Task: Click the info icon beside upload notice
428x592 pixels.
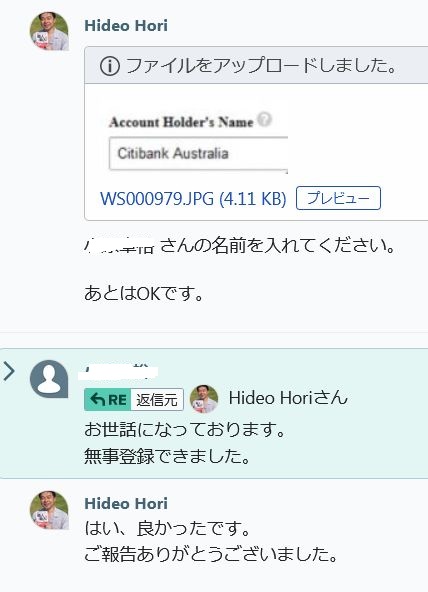Action: (x=110, y=66)
